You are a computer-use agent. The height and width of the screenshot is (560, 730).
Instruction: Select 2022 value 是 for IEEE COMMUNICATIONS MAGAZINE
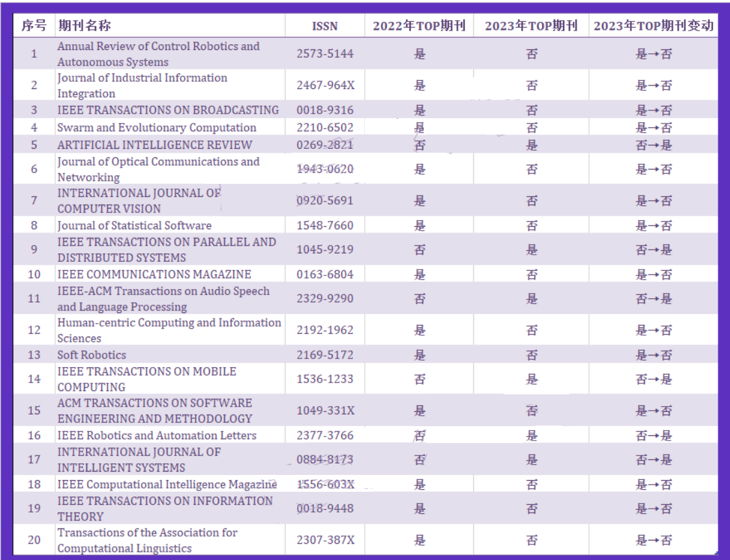click(x=419, y=274)
